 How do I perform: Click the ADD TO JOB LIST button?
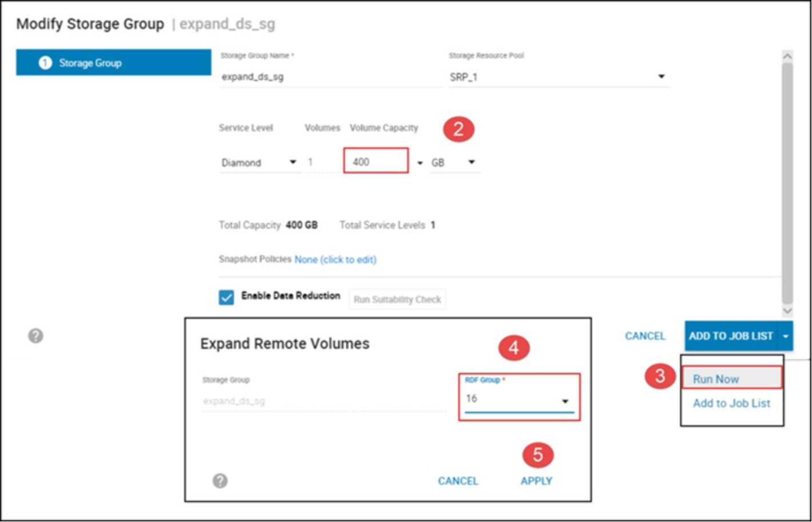click(x=731, y=336)
